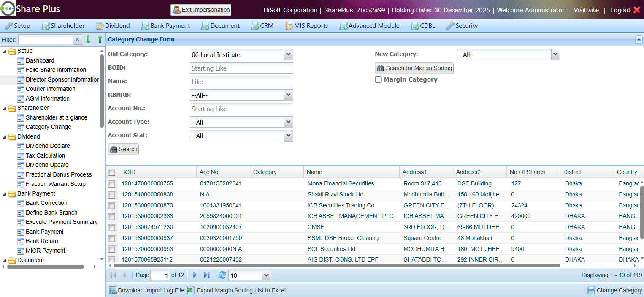Go to next page arrow icon

[x=195, y=275]
